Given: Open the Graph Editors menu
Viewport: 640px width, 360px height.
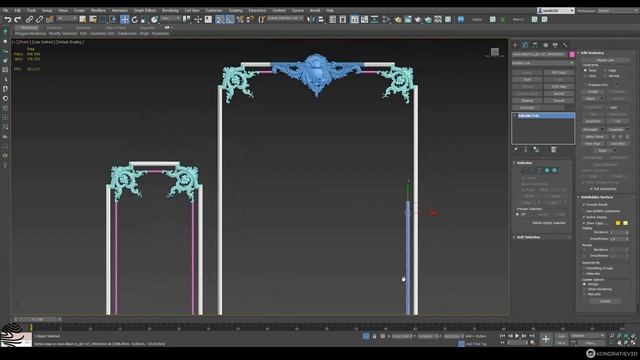Looking at the screenshot, I should [145, 11].
